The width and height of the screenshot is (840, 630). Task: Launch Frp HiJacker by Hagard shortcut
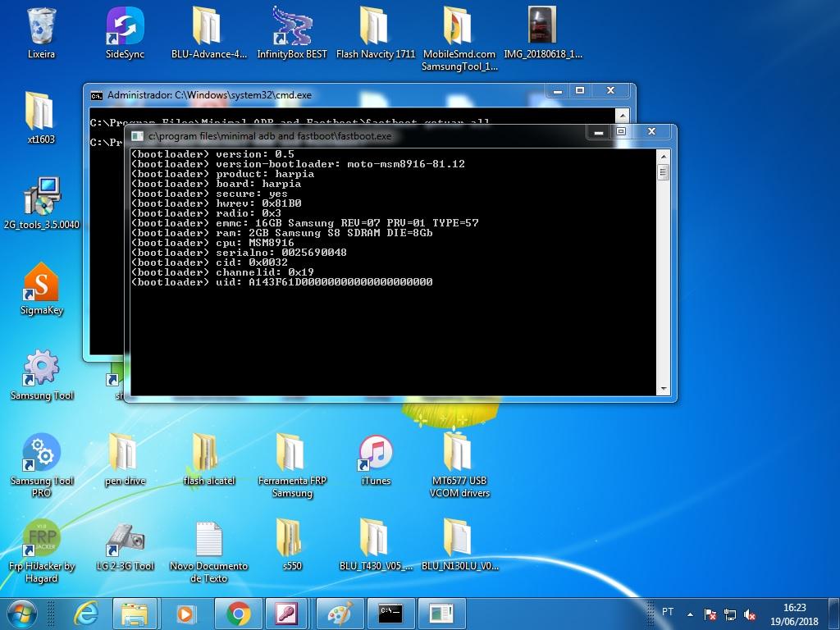tap(41, 550)
